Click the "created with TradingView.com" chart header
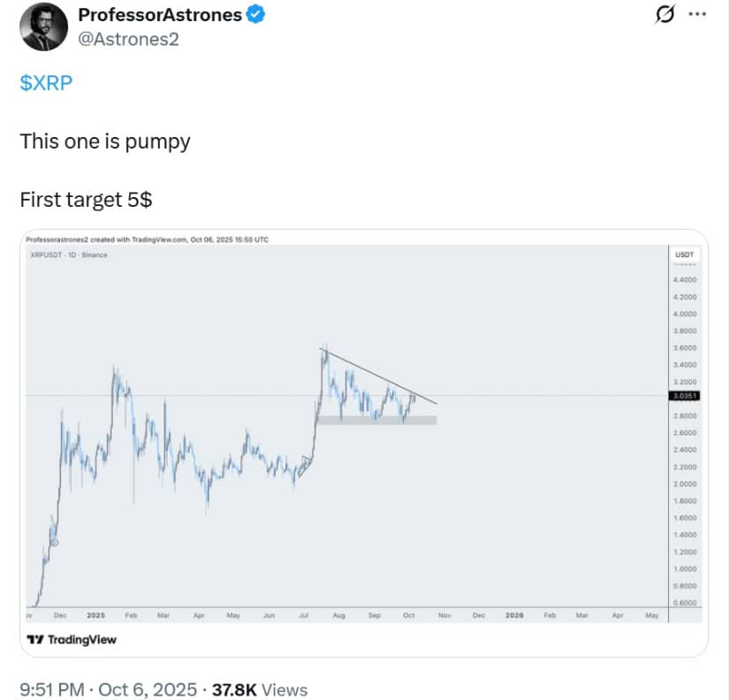This screenshot has width=729, height=700. tap(148, 239)
